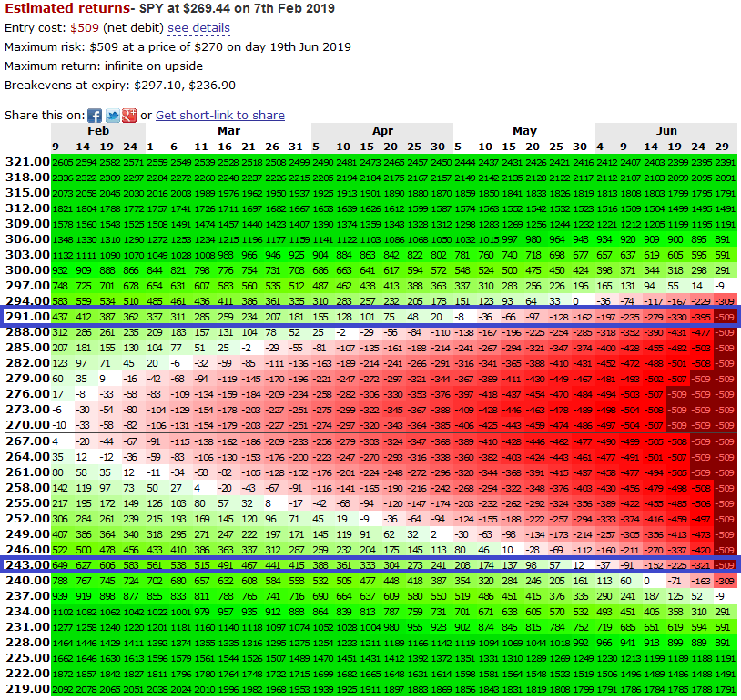Viewport: 741px width, 700px height.
Task: Click 'Get short-link to share' link
Action: [x=220, y=115]
